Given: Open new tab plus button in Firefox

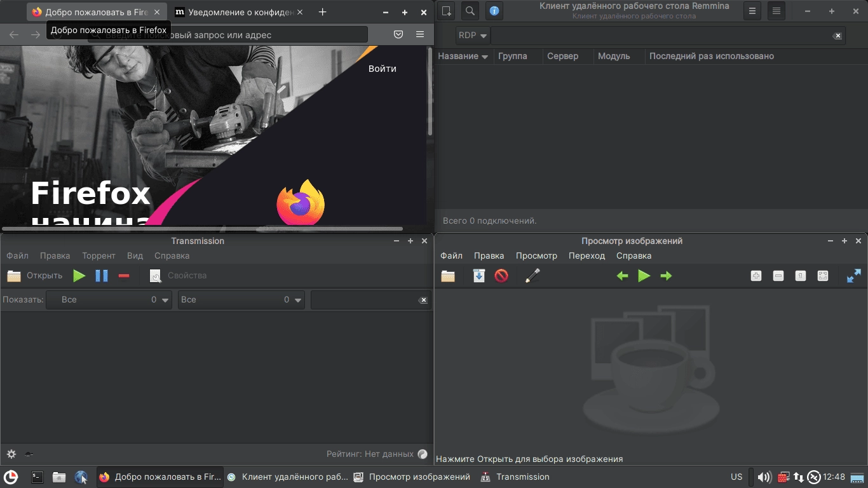Looking at the screenshot, I should coord(322,12).
